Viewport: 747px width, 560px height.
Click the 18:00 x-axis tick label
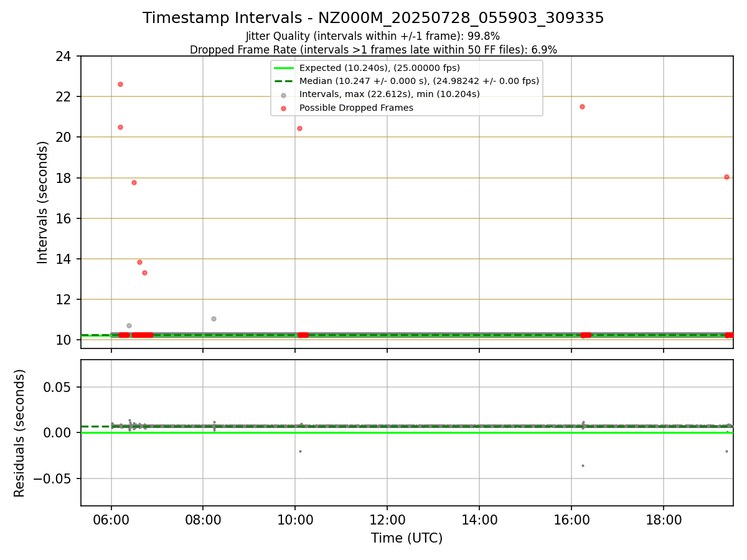[x=664, y=520]
